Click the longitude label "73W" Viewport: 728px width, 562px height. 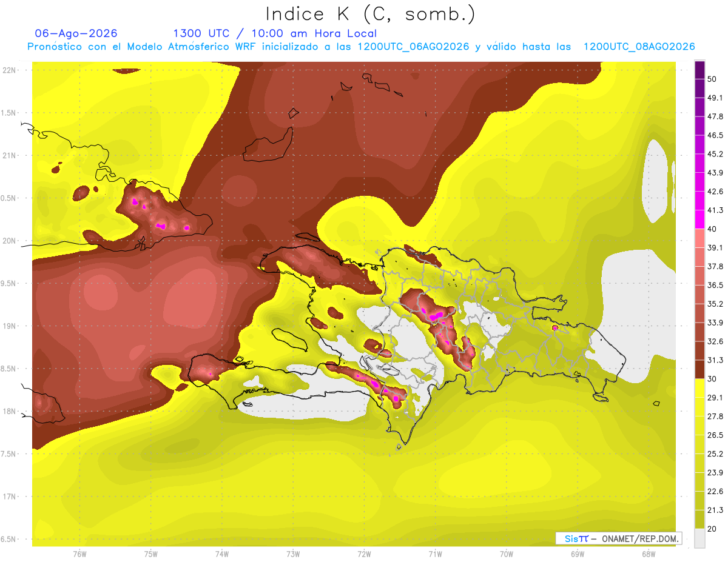(293, 554)
